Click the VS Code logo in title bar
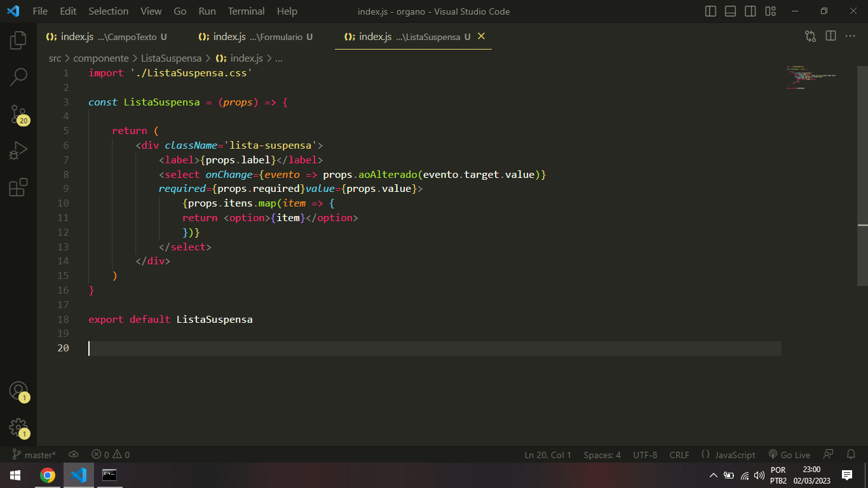 [x=13, y=11]
